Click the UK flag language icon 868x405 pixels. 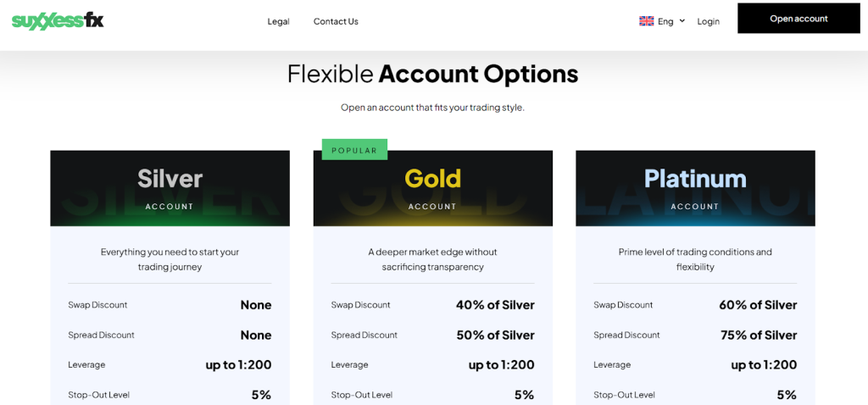(646, 21)
